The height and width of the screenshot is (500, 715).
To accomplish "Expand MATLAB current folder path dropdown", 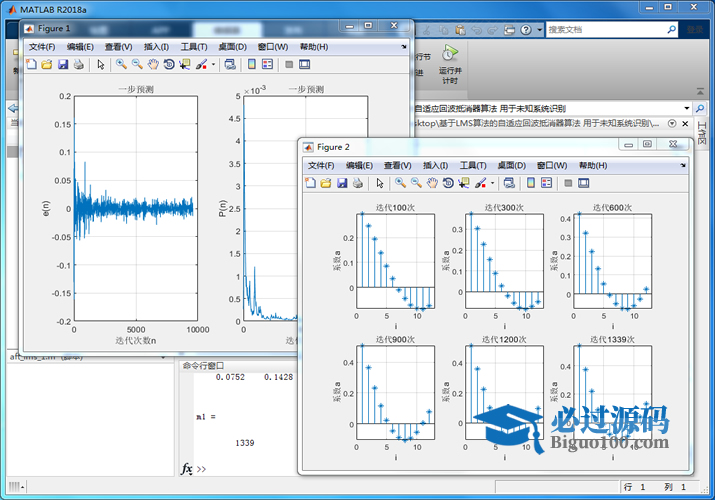I will [x=686, y=108].
